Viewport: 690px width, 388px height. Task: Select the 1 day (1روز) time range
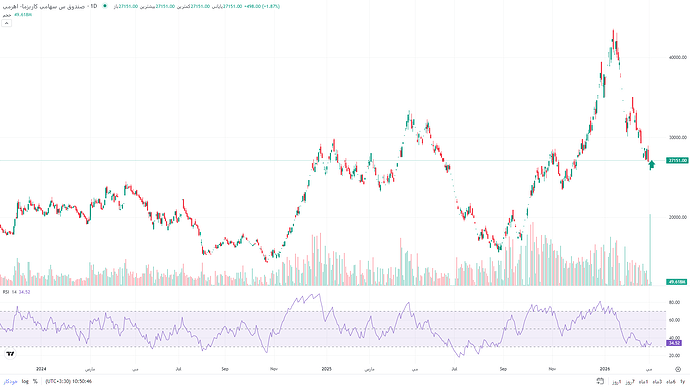(x=617, y=382)
